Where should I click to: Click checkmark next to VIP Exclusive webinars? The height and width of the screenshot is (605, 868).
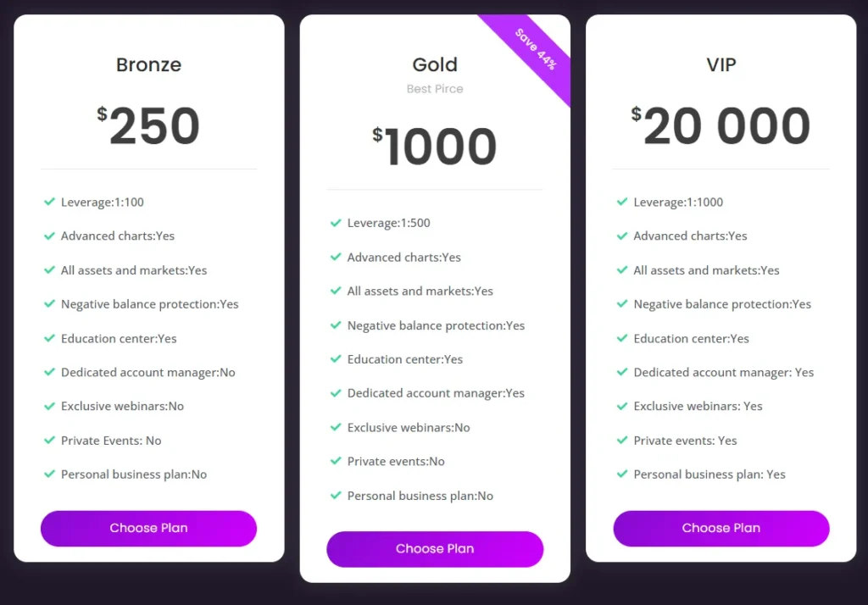(622, 406)
